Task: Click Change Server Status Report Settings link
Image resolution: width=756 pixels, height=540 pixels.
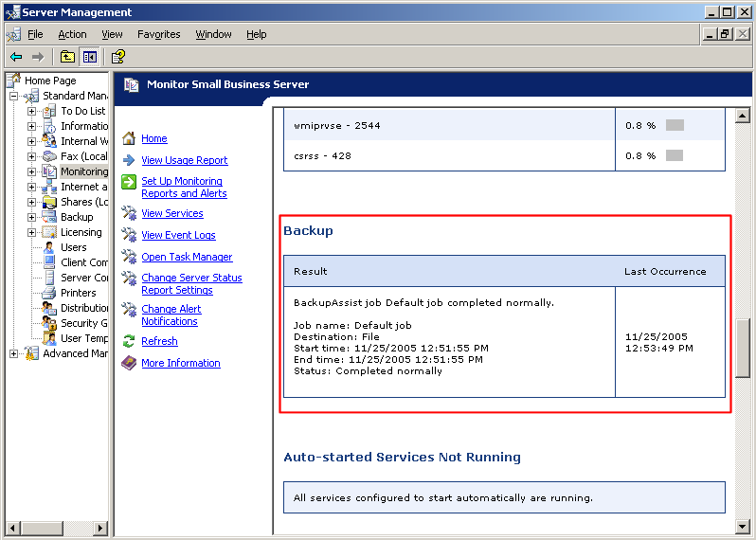Action: (192, 284)
